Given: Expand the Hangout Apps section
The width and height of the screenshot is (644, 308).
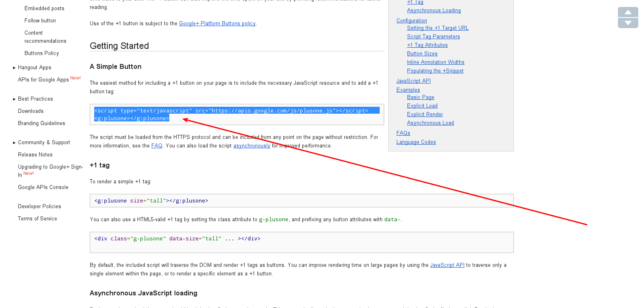Looking at the screenshot, I should point(14,68).
